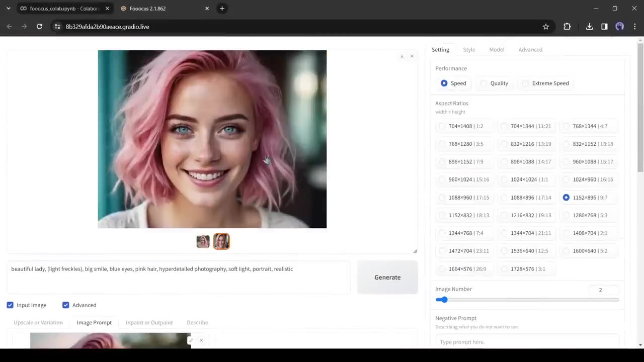Screen dimensions: 644x362
Task: Select the second highlighted gallery thumbnail
Action: tap(221, 242)
